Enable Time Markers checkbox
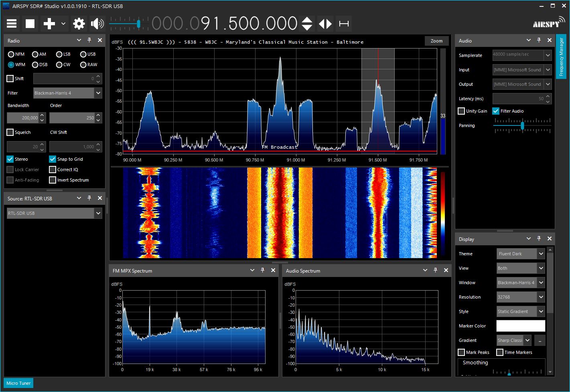Screen dimensions: 570x392 [500, 352]
